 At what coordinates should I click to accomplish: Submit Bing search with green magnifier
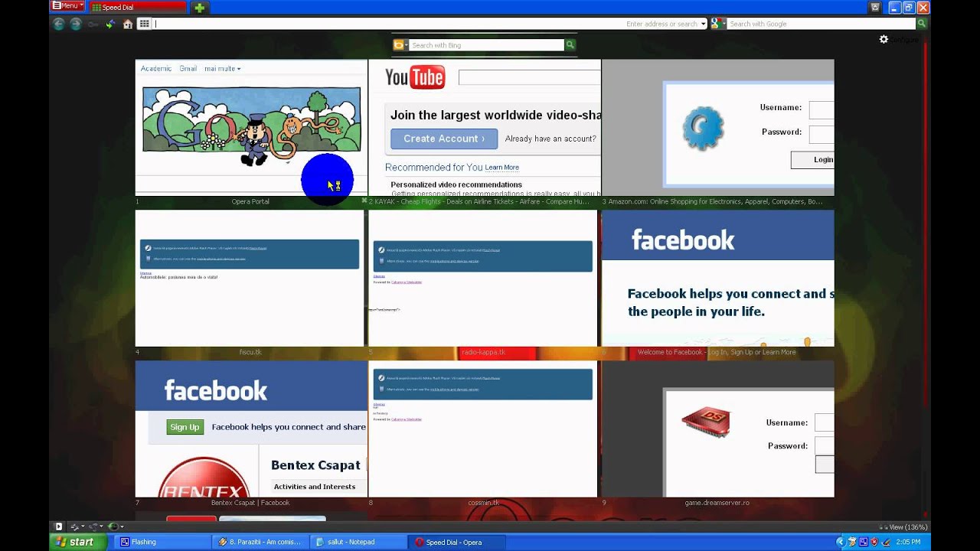[x=570, y=45]
